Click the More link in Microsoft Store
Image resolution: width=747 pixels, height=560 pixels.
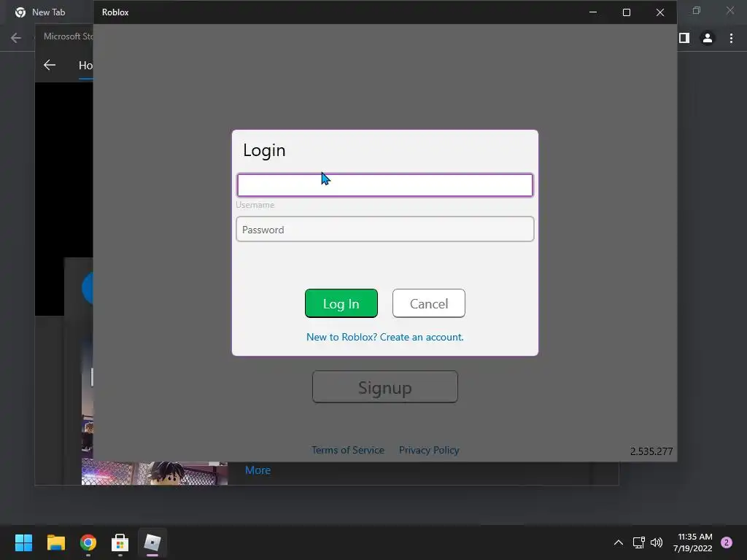click(x=258, y=470)
